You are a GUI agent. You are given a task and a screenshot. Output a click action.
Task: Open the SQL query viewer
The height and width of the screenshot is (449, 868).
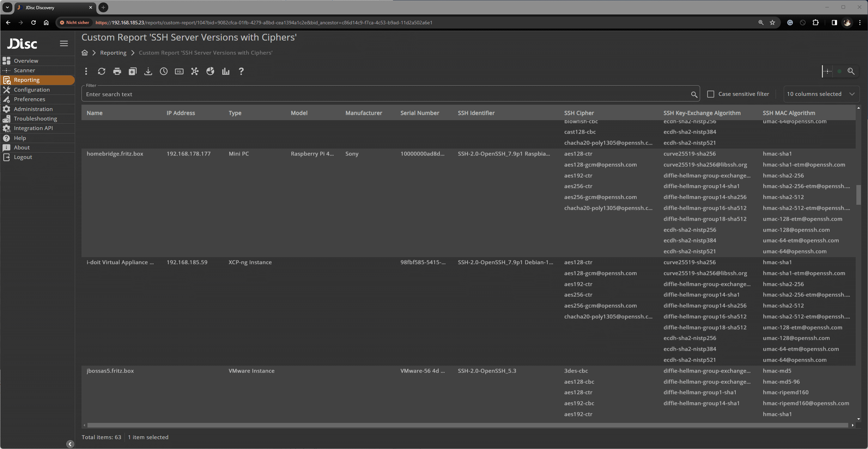[x=179, y=71]
